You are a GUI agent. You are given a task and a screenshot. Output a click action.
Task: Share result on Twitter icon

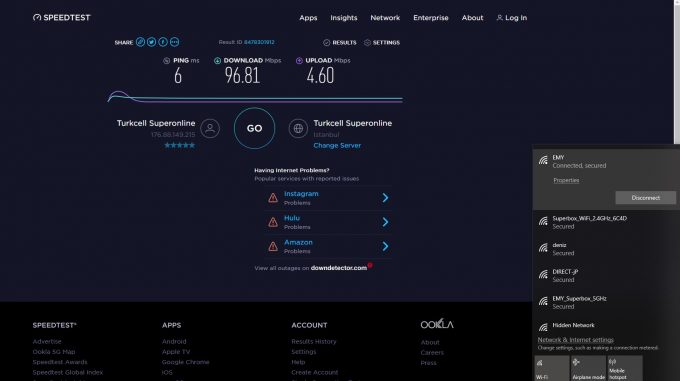[x=151, y=42]
